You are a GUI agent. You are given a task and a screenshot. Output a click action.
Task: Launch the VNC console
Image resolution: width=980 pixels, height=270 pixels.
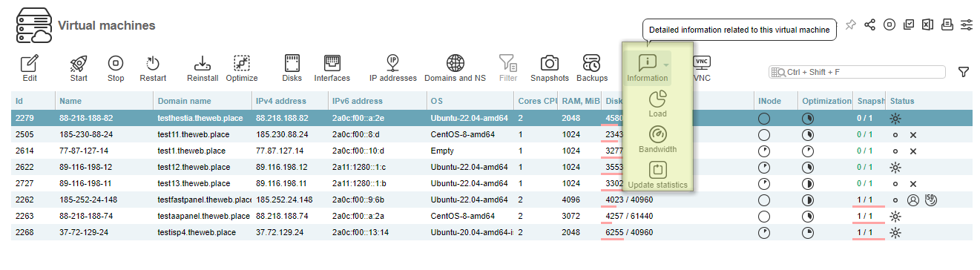702,67
